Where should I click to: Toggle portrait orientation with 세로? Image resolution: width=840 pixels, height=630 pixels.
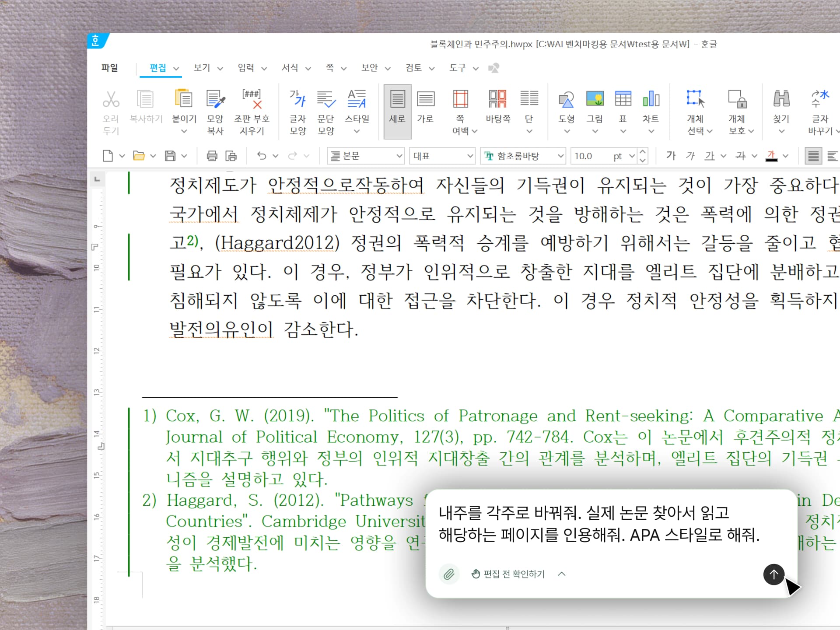(397, 111)
